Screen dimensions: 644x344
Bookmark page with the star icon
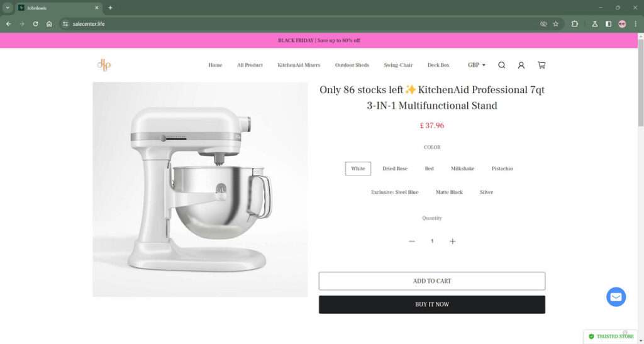point(556,24)
